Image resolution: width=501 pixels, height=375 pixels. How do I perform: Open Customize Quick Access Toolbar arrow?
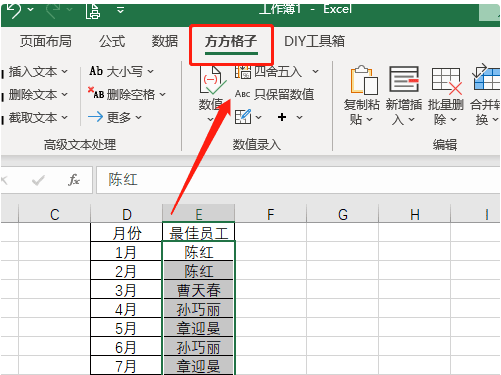[121, 10]
